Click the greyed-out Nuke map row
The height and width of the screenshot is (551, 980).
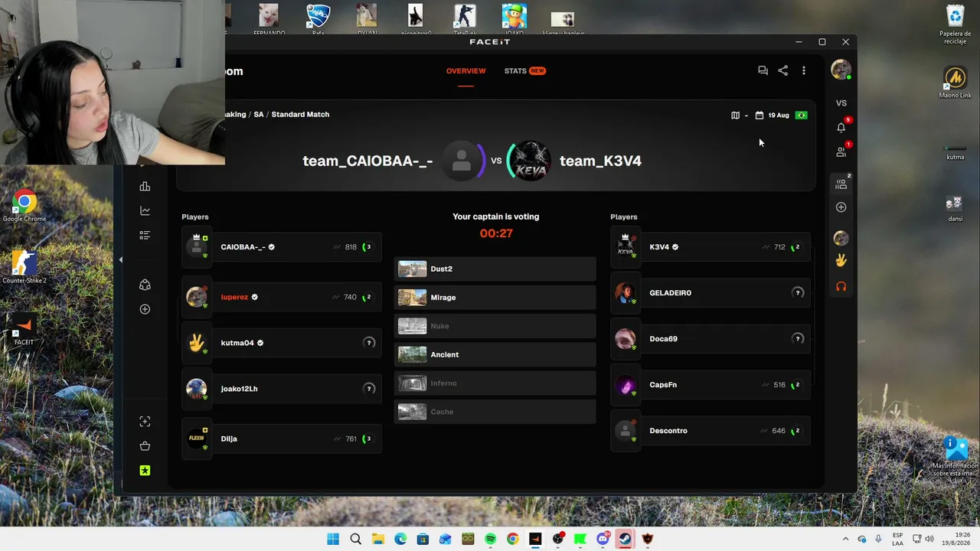pos(495,326)
